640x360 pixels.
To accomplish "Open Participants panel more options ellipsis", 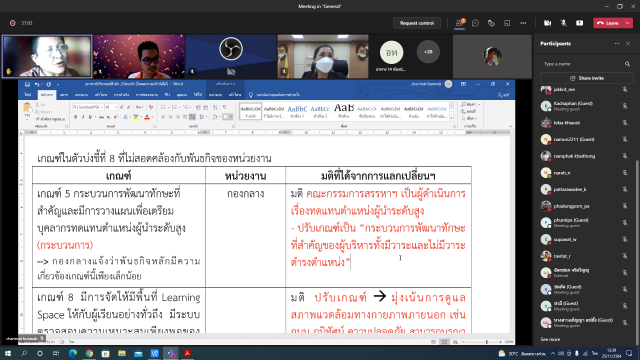I will (x=617, y=44).
